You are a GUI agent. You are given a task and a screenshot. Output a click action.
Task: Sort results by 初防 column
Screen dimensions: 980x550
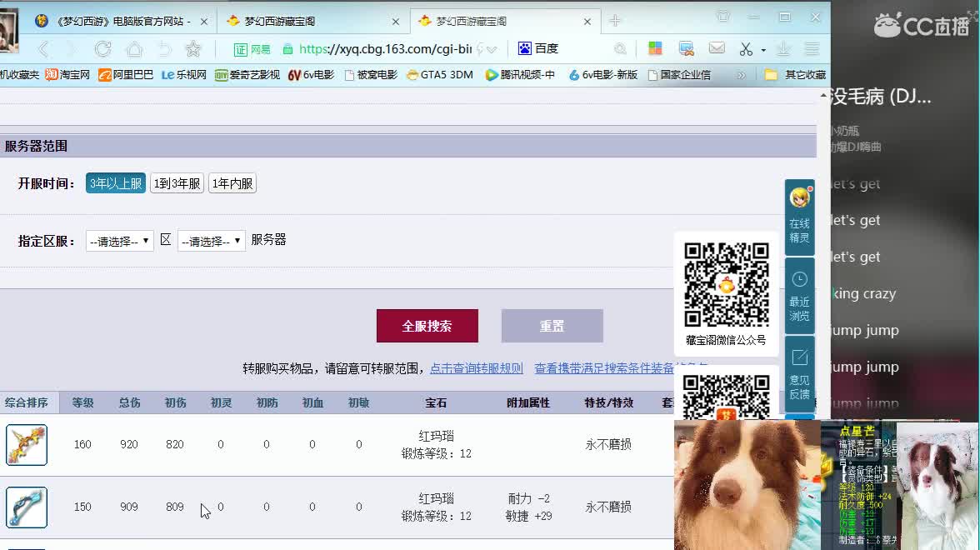[x=267, y=402]
